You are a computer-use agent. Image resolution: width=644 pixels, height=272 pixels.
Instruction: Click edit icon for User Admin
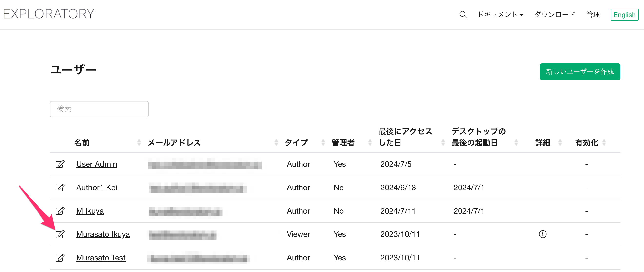click(x=60, y=164)
